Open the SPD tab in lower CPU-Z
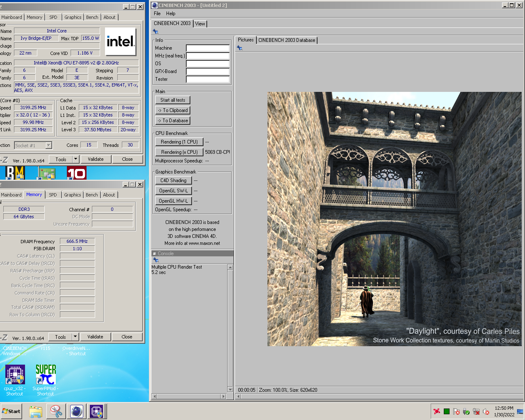Screen dimensions: 525x420 [53, 195]
